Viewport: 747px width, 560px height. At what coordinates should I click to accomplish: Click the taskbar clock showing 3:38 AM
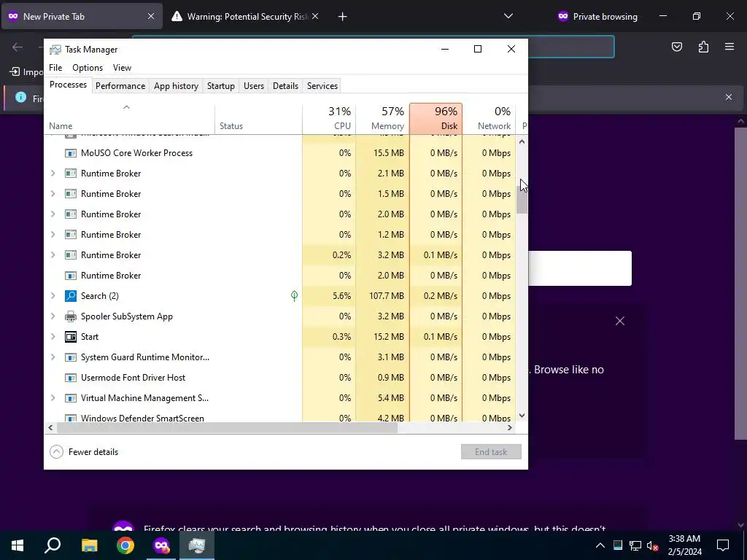pos(684,545)
